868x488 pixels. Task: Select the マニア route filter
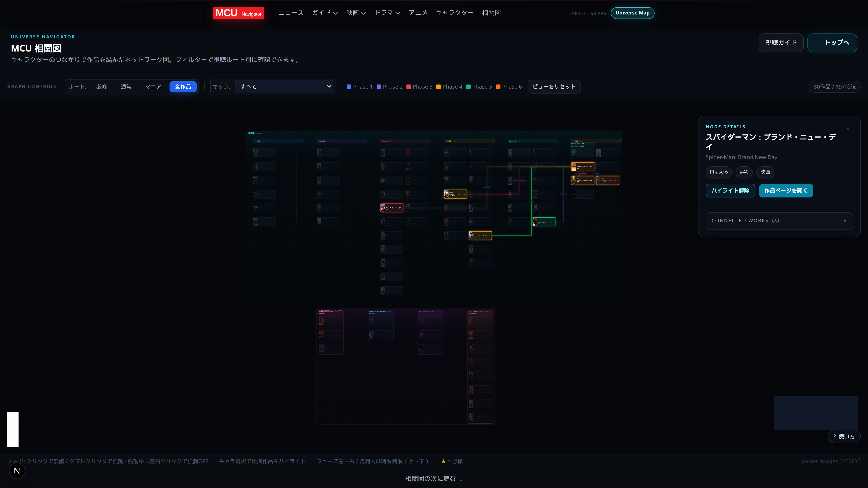point(153,87)
